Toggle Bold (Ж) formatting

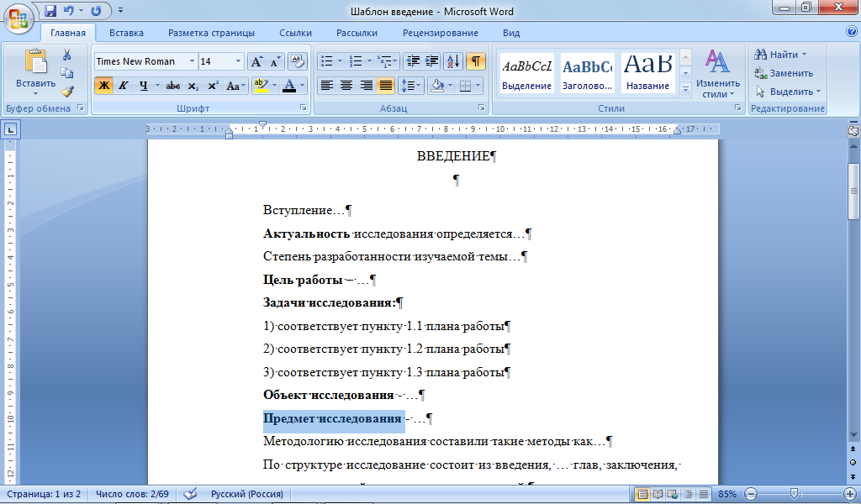(x=103, y=86)
